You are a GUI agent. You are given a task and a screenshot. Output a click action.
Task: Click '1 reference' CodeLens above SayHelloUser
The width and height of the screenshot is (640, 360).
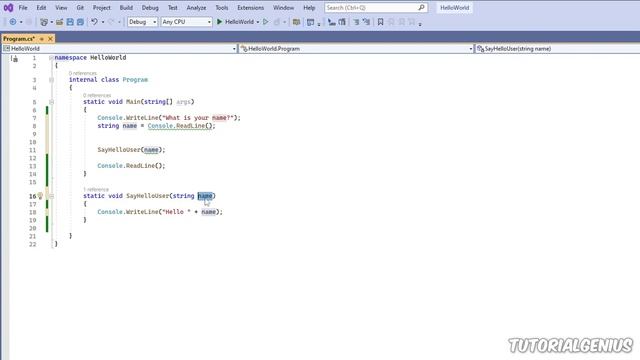[96, 190]
